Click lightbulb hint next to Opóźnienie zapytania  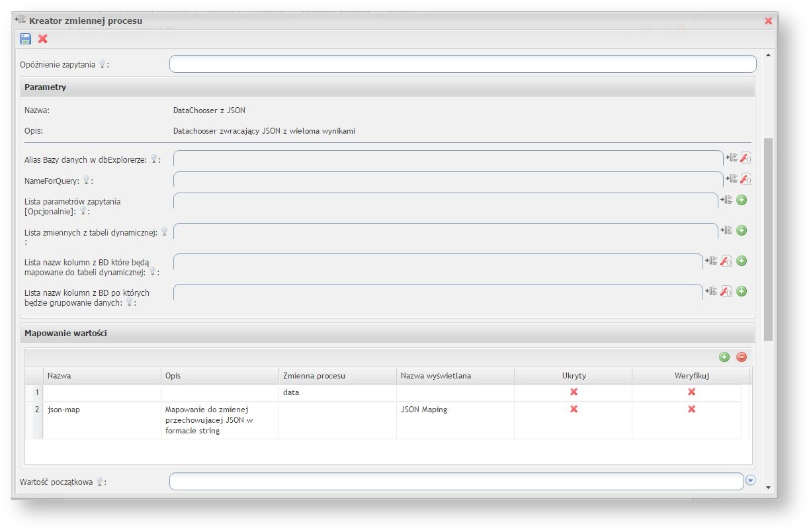[x=103, y=64]
